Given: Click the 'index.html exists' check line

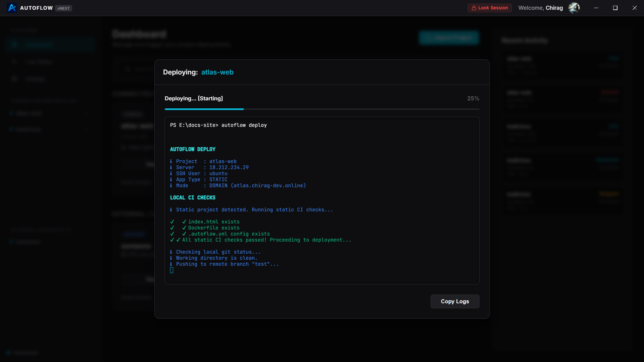Looking at the screenshot, I should (205, 222).
